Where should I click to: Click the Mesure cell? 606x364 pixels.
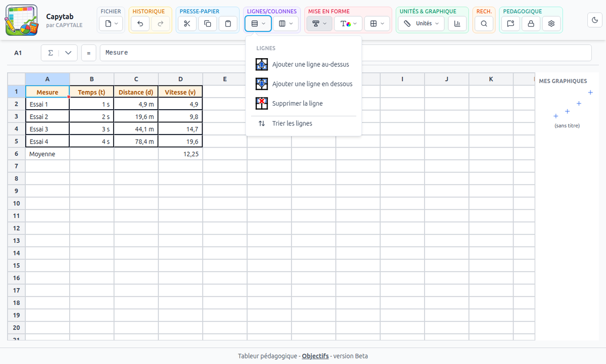pos(48,92)
